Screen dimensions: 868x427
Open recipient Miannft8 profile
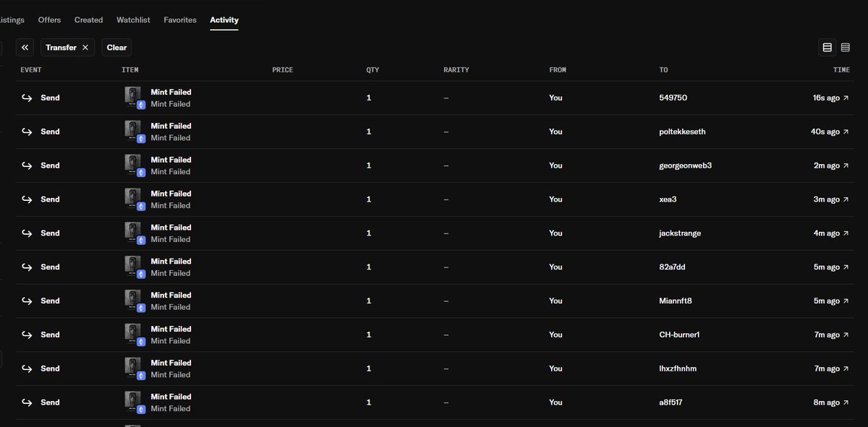(676, 301)
